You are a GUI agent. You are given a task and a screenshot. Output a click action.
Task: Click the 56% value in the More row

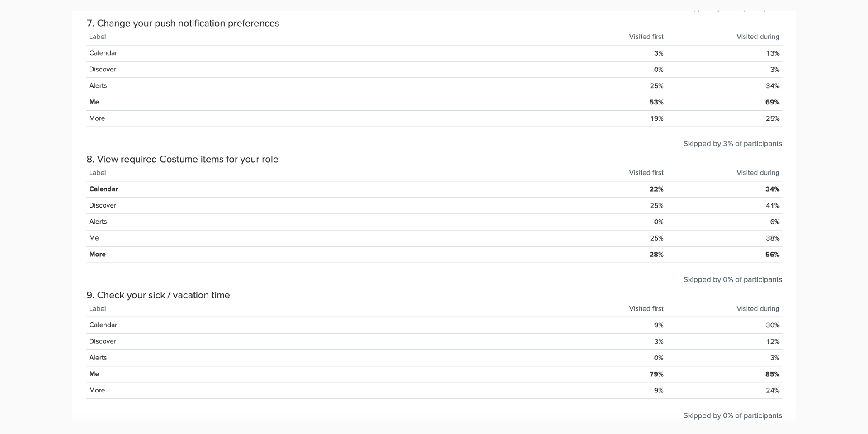tap(772, 255)
